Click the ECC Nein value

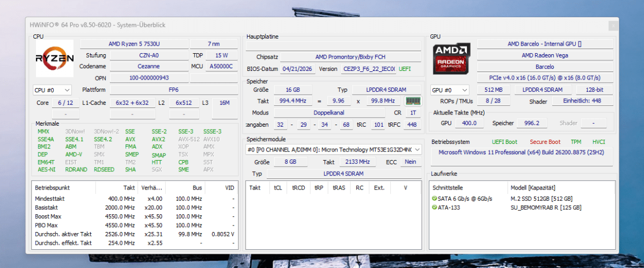point(411,162)
